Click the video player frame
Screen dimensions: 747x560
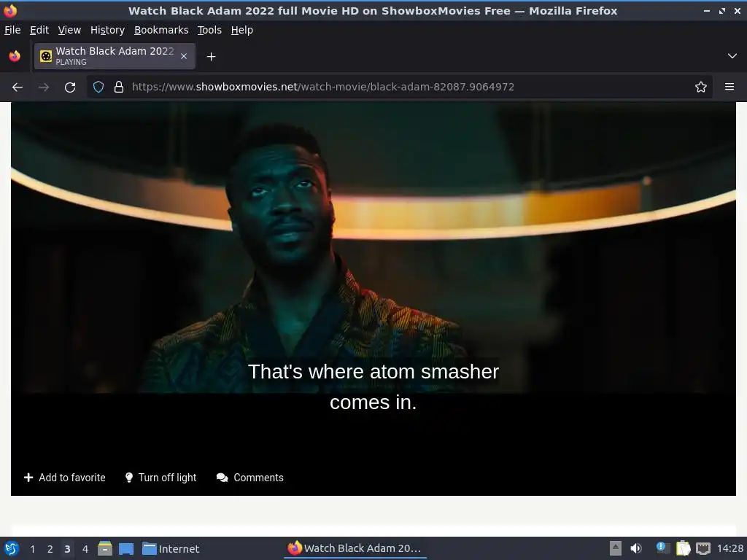point(373,281)
